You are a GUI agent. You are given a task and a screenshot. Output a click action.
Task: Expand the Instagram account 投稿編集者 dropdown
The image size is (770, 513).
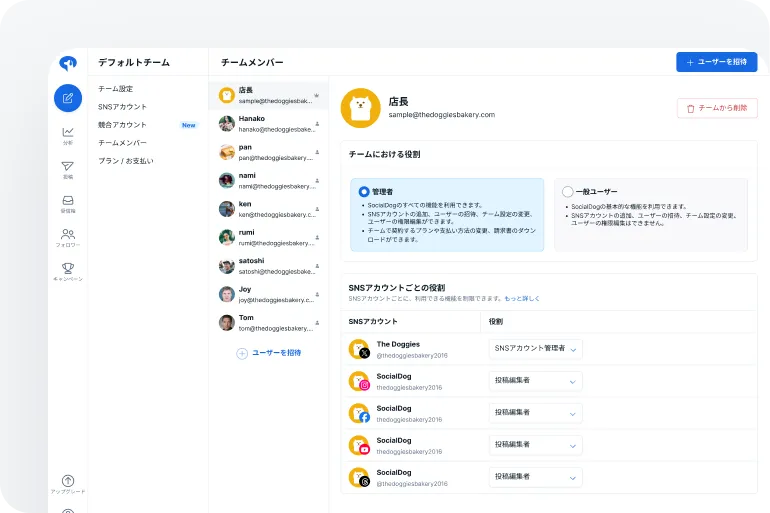coord(535,381)
